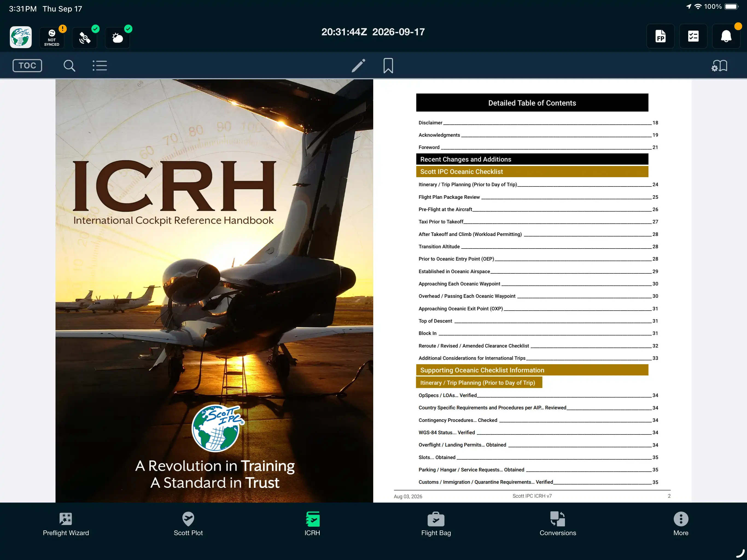Go to Slots... Obtained entry
Image resolution: width=747 pixels, height=560 pixels.
pyautogui.click(x=538, y=457)
